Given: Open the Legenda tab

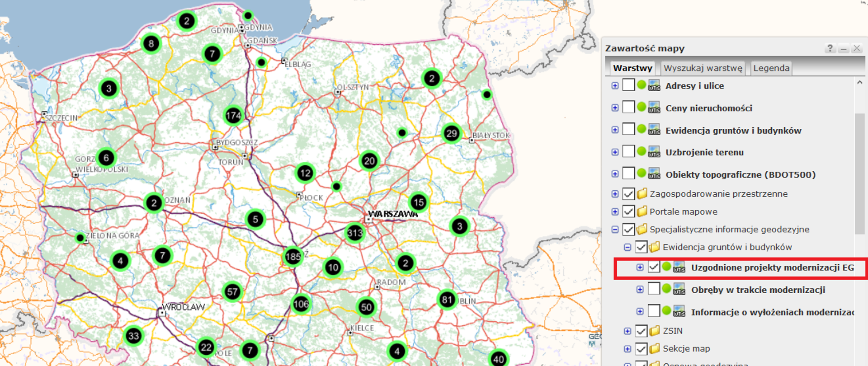Looking at the screenshot, I should click(x=771, y=68).
